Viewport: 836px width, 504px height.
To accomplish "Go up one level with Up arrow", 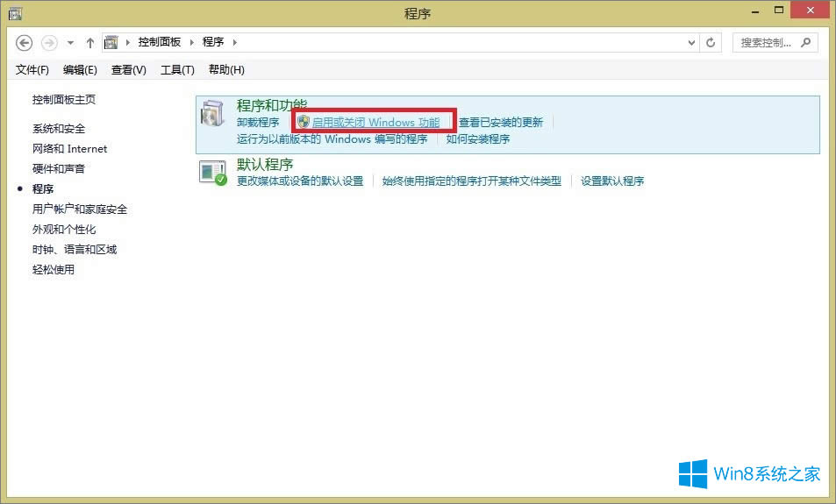I will [x=90, y=43].
